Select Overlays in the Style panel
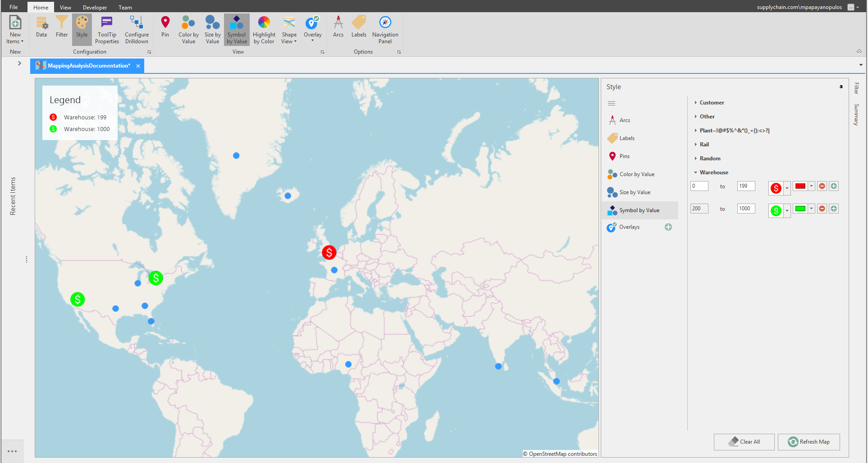Image resolution: width=868 pixels, height=463 pixels. click(x=630, y=227)
